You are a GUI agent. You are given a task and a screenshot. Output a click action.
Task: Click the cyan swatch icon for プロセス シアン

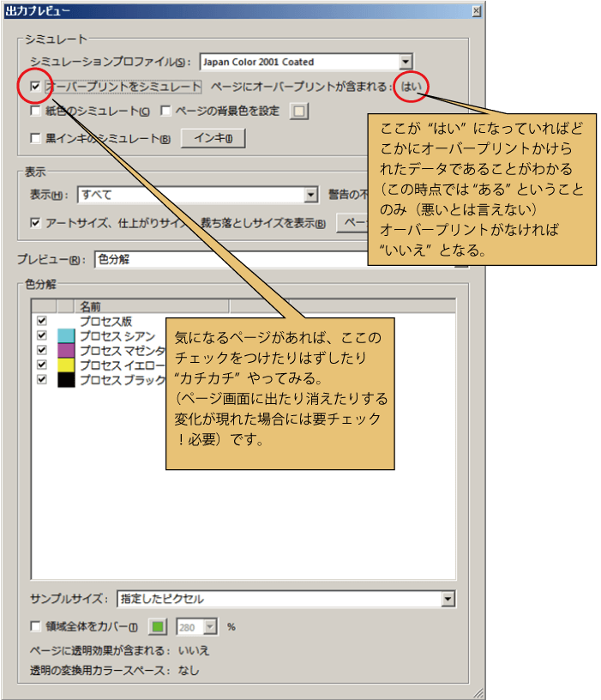point(66,335)
